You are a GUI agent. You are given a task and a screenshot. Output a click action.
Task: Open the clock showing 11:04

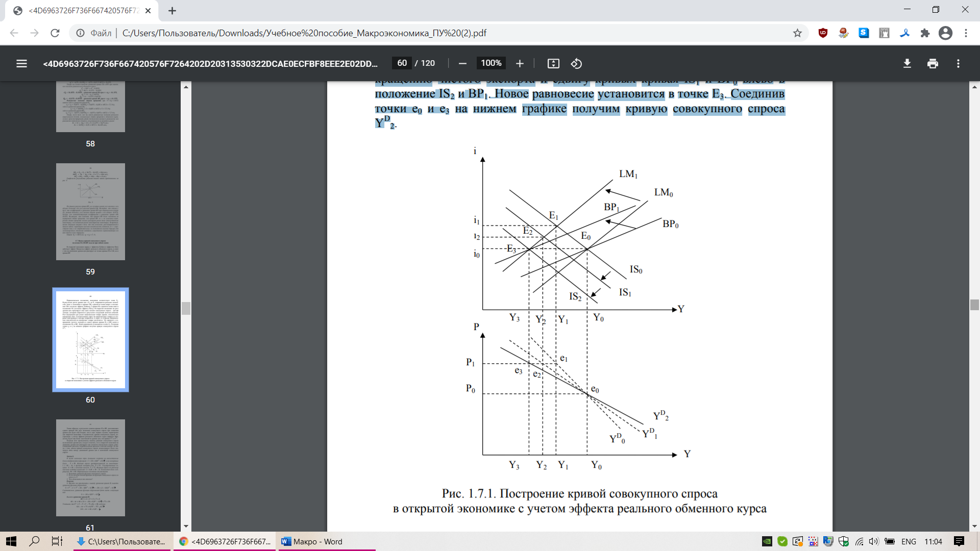click(x=933, y=541)
